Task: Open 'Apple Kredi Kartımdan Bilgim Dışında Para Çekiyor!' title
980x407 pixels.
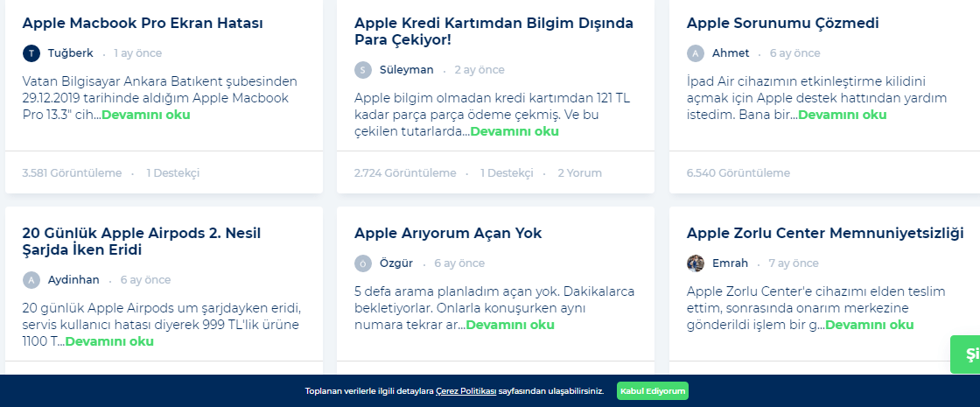Action: 493,32
